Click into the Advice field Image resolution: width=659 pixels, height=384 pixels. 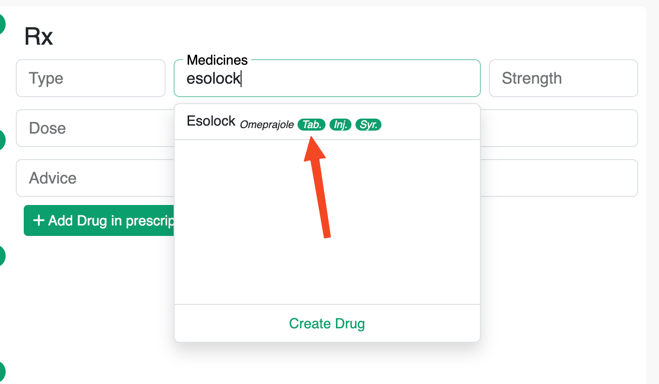95,178
